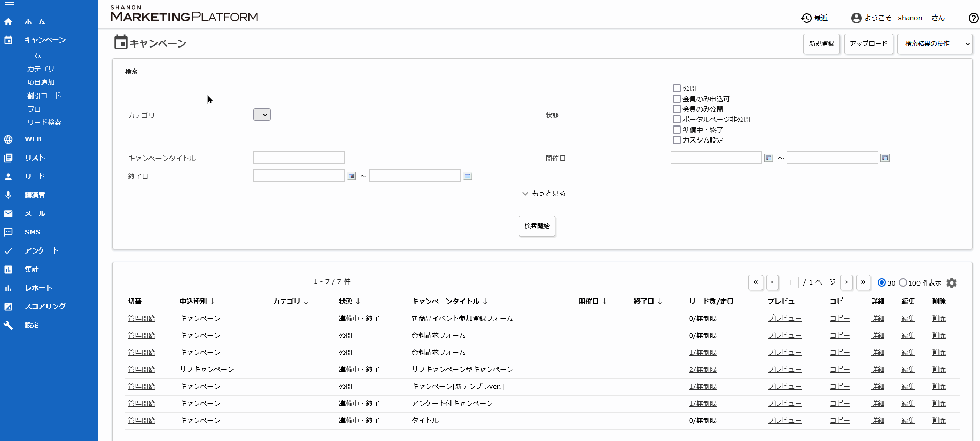The width and height of the screenshot is (980, 441).
Task: Open the hamburger menu icon
Action: 9,3
